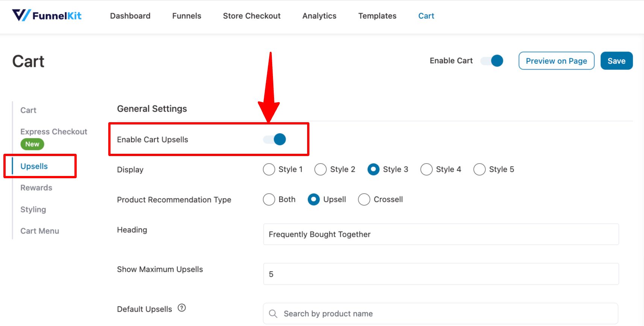The height and width of the screenshot is (326, 644).
Task: Select Style 5 display option
Action: pos(479,169)
